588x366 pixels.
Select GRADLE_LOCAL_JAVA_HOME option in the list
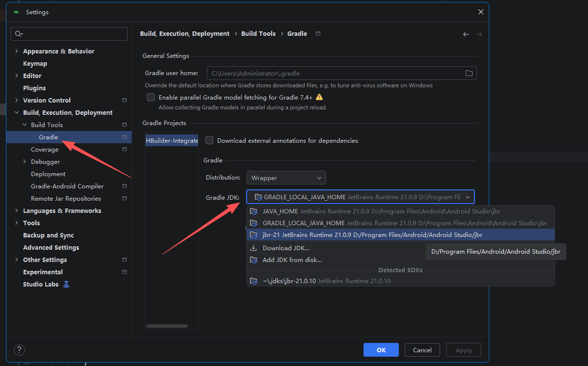pyautogui.click(x=400, y=223)
